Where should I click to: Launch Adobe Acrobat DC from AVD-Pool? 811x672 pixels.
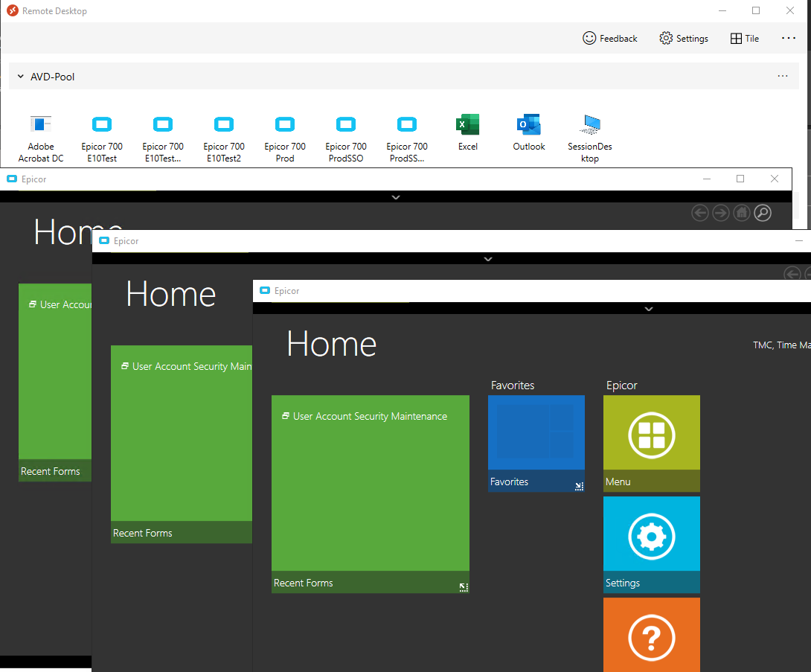coord(41,138)
